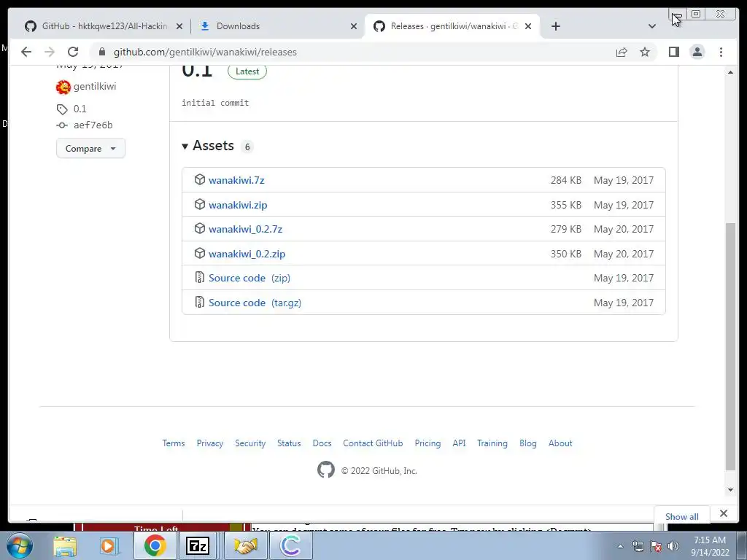Open the Chrome three-dot menu
This screenshot has width=747, height=560.
click(721, 52)
